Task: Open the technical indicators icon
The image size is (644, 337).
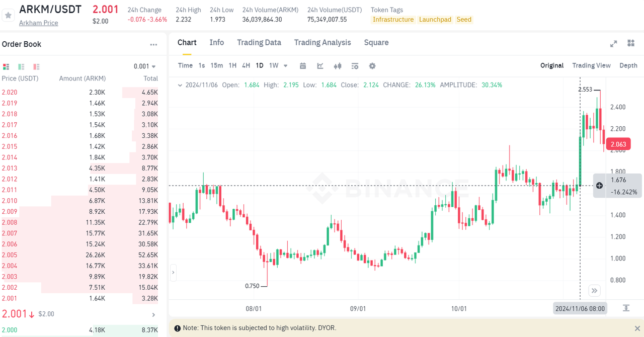Action: pyautogui.click(x=320, y=66)
